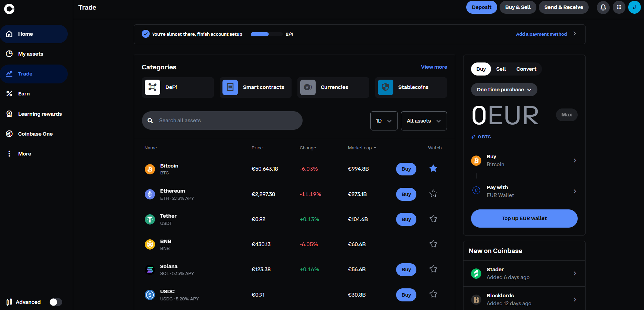
Task: Click the Stader logo icon
Action: 476,274
